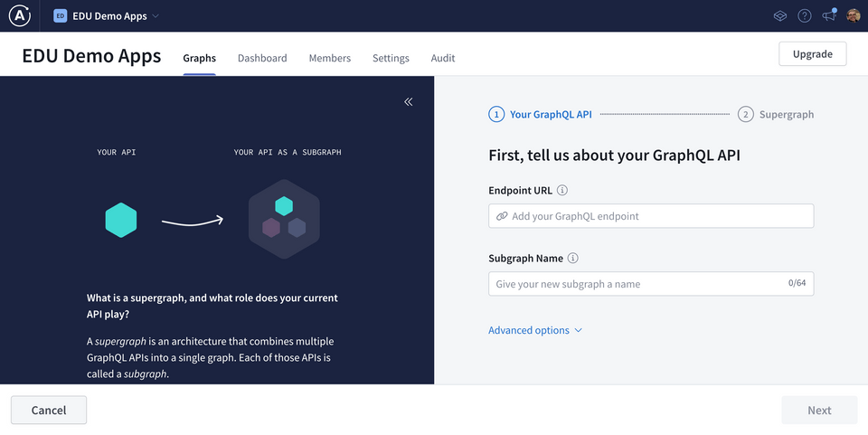Show Subgraph Name info tooltip icon
868x435 pixels.
point(573,259)
